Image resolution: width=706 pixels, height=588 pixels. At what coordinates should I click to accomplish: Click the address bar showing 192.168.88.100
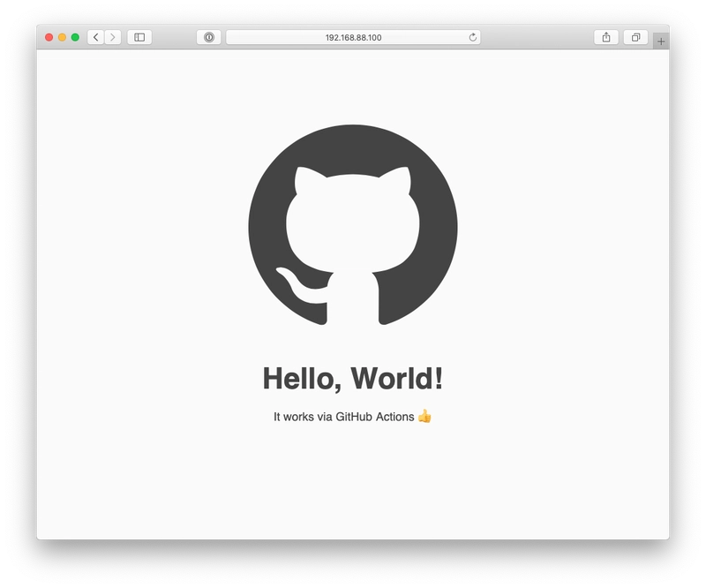(353, 37)
